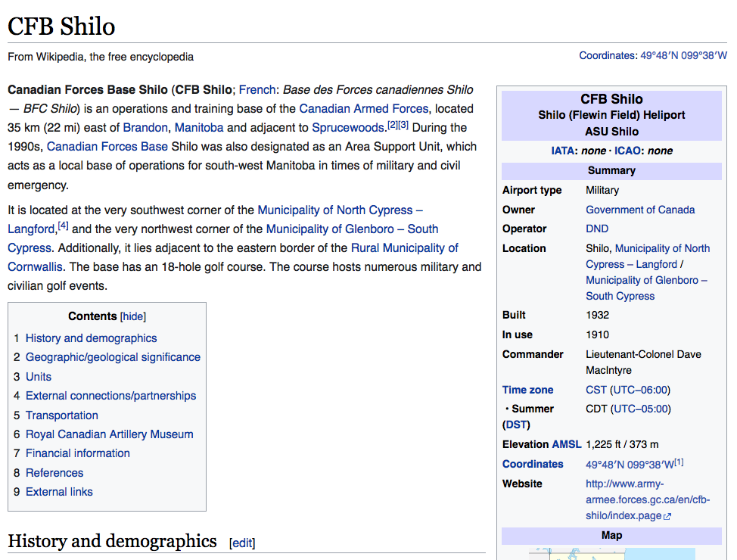Go to the Manitoba link
The image size is (737, 560).
tap(199, 127)
